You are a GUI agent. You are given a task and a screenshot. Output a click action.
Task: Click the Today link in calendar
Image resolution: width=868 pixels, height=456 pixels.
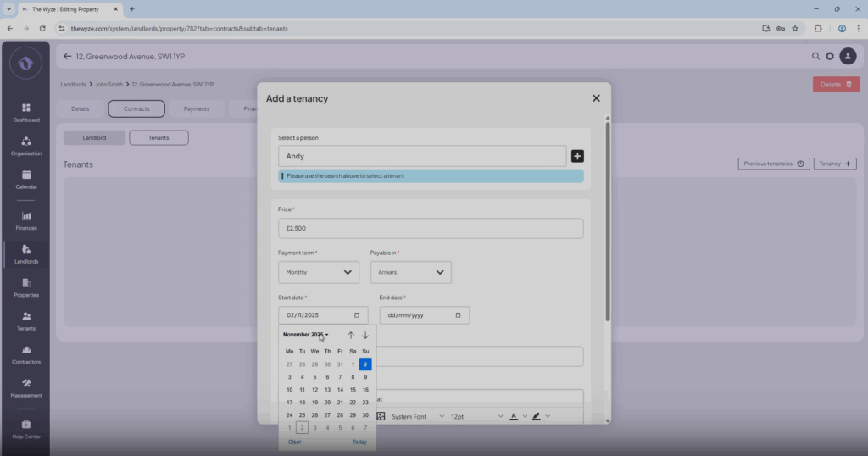359,442
